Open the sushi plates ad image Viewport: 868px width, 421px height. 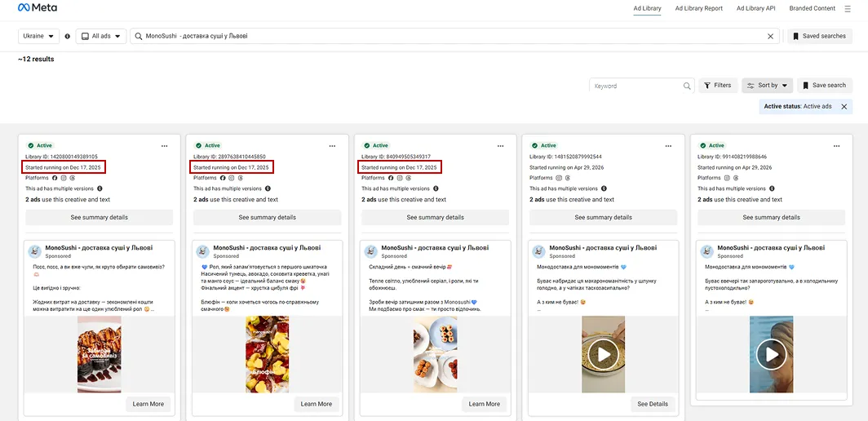pos(435,354)
